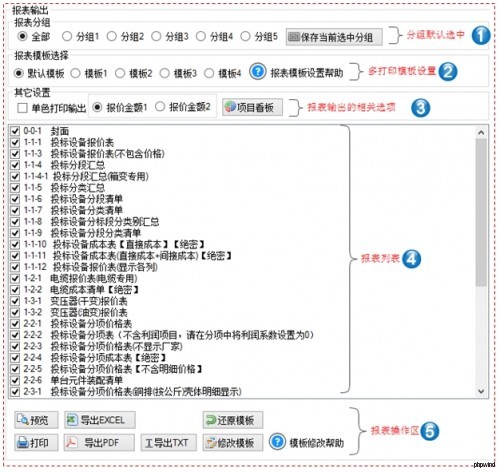Select the 分组2 radio button

pyautogui.click(x=112, y=36)
